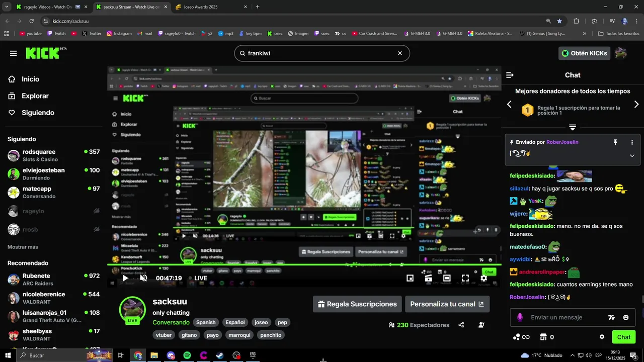Collapse the chat panel

tap(510, 75)
